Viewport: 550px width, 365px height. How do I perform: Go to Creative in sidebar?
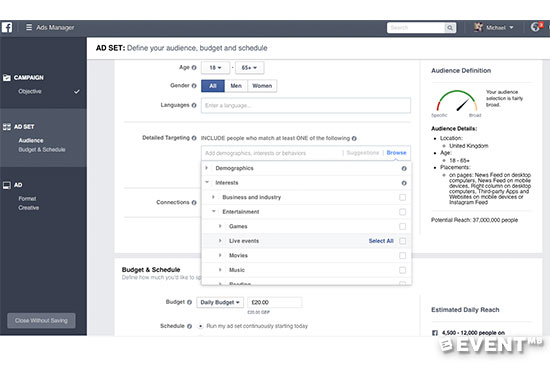click(x=28, y=208)
